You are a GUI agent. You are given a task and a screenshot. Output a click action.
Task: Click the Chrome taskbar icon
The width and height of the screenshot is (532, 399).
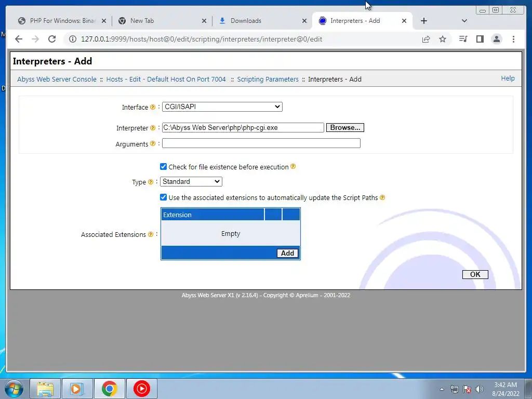[109, 389]
